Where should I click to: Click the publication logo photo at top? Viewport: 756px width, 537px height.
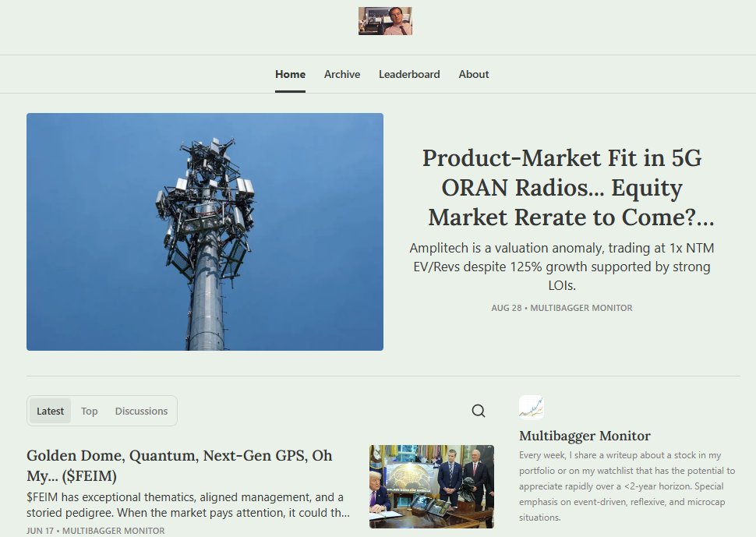click(x=385, y=21)
